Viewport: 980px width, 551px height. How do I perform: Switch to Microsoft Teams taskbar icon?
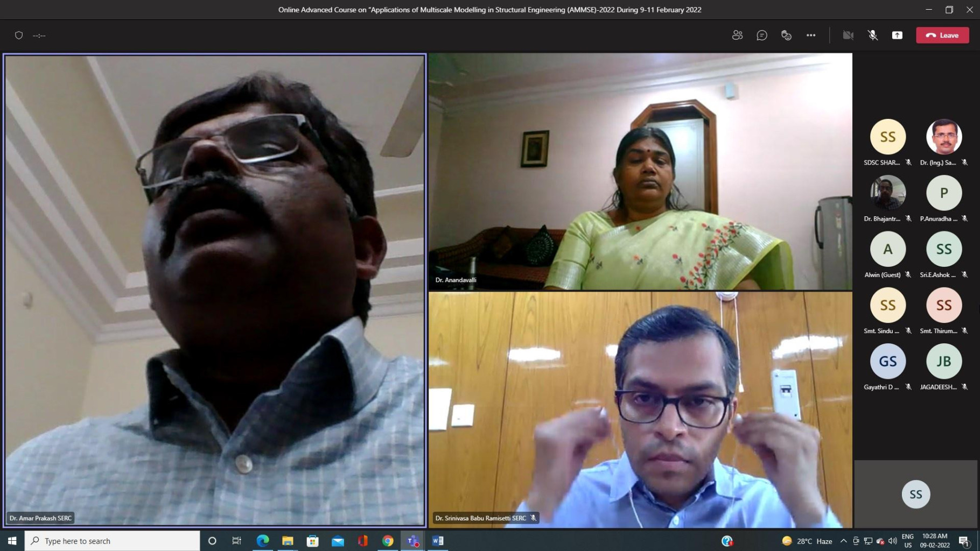[413, 541]
